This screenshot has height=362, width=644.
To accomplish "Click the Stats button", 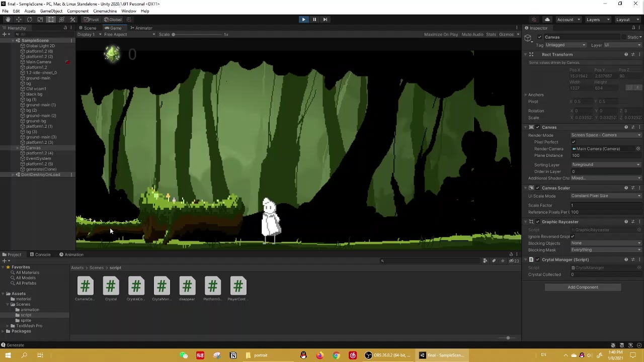I will point(491,35).
